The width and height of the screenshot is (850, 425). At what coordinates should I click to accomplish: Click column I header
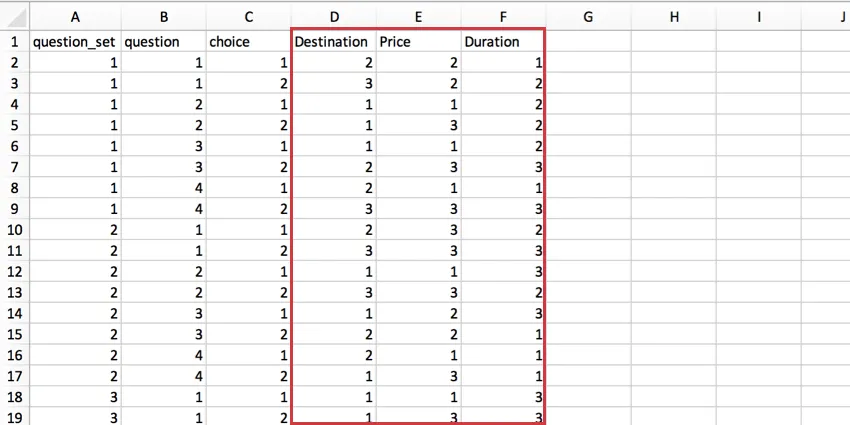[759, 16]
